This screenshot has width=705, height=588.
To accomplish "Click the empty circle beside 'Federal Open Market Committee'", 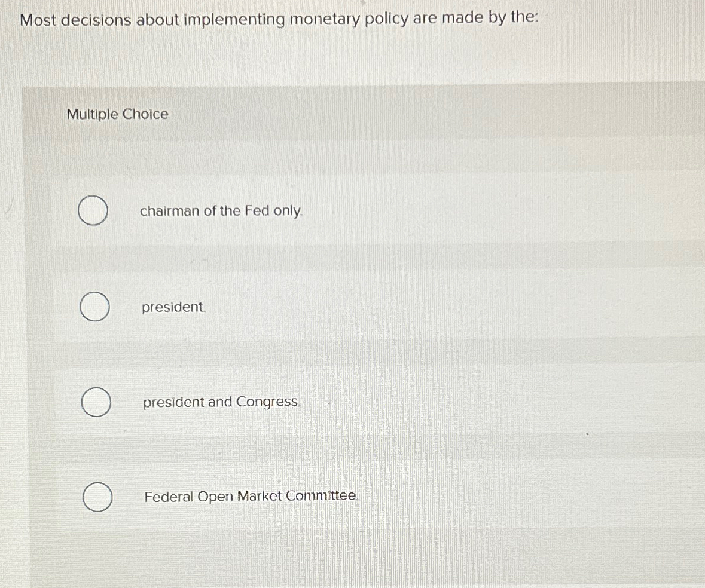I will [97, 497].
